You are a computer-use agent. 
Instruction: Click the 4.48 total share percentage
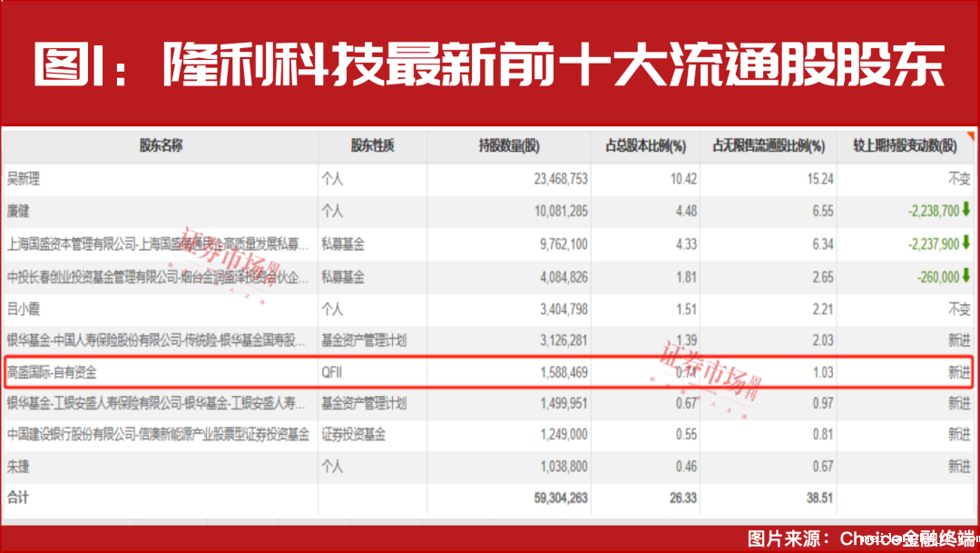(x=686, y=211)
